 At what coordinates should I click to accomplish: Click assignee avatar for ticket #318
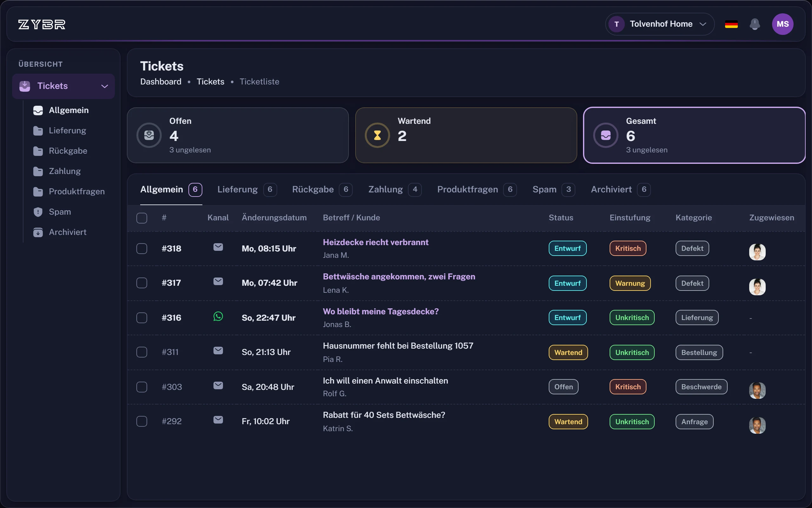pyautogui.click(x=757, y=252)
